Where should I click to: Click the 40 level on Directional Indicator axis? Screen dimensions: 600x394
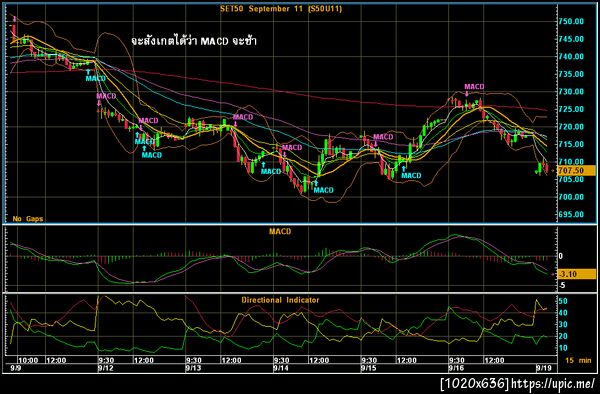[563, 313]
